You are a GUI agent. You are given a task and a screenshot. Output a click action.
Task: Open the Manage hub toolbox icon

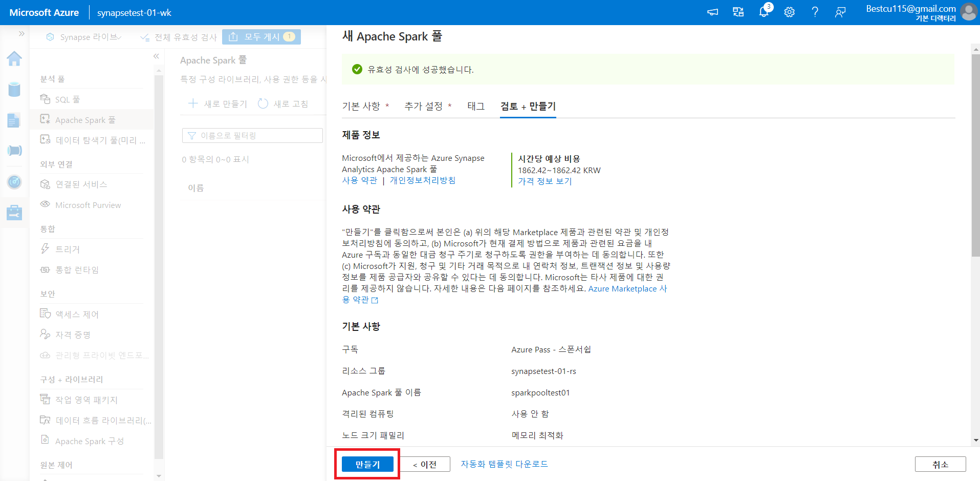(14, 212)
